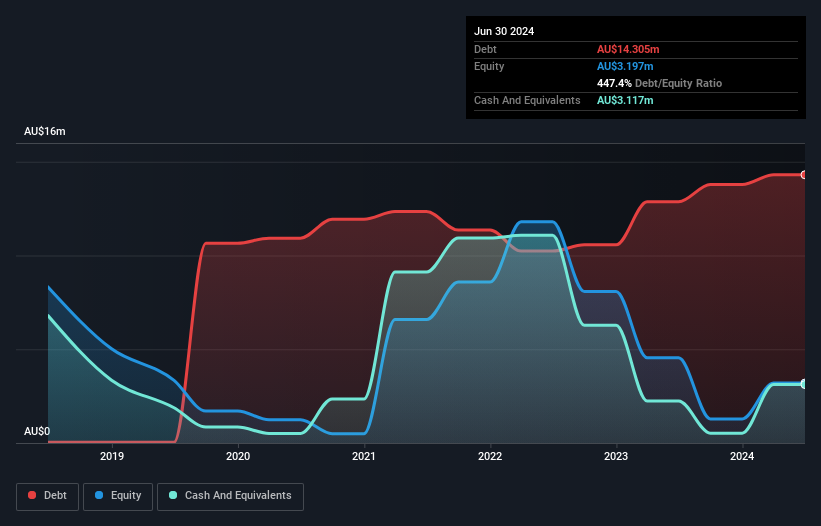The image size is (821, 526).
Task: Click the 2022 x-axis label
Action: click(490, 456)
